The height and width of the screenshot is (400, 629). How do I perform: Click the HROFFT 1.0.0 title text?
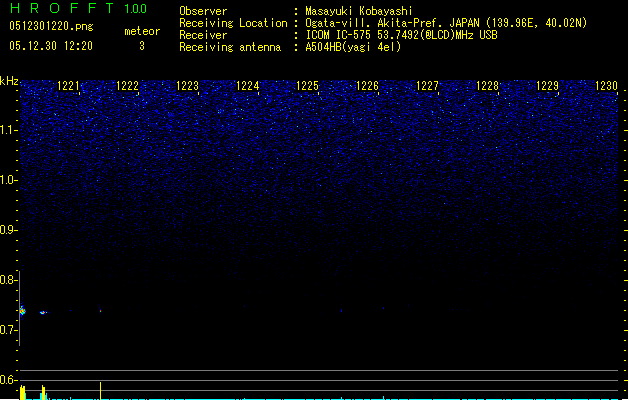pos(79,8)
